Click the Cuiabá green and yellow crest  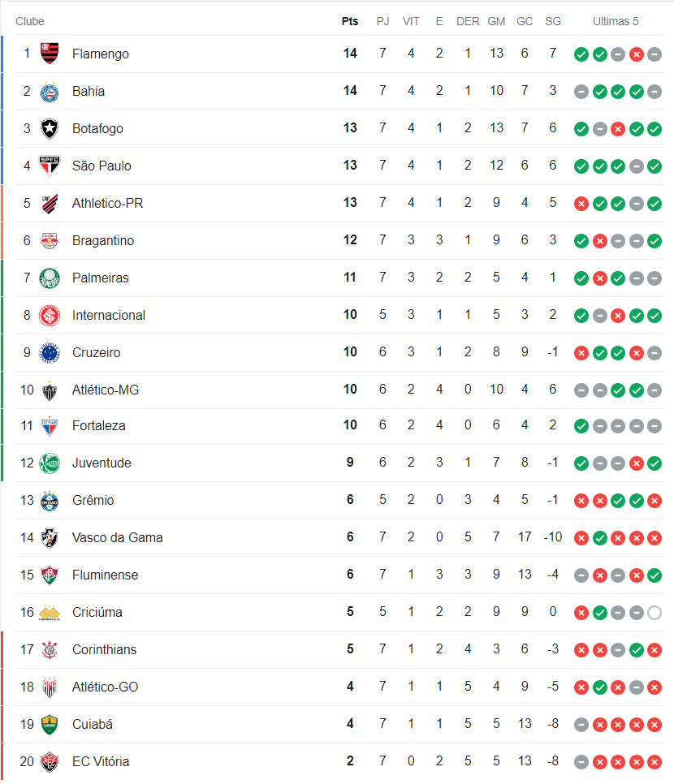50,724
